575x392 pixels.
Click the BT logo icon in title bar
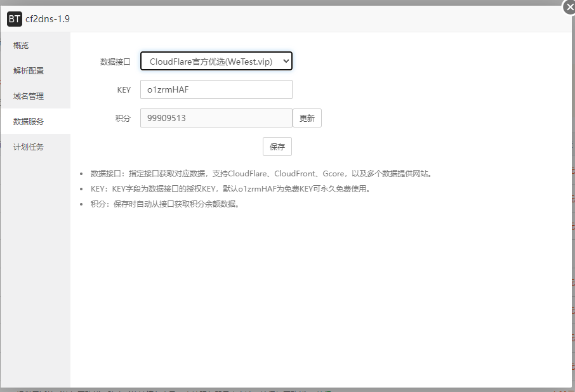coord(15,19)
